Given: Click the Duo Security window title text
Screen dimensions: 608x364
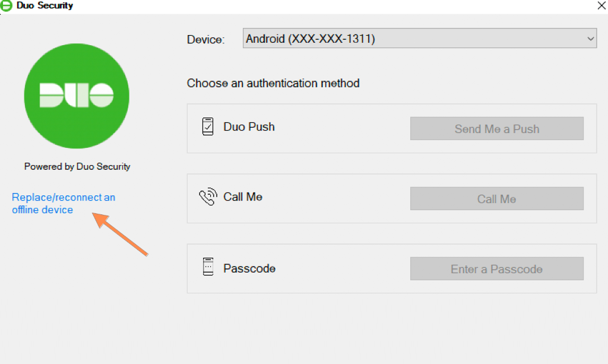Looking at the screenshot, I should pos(45,6).
